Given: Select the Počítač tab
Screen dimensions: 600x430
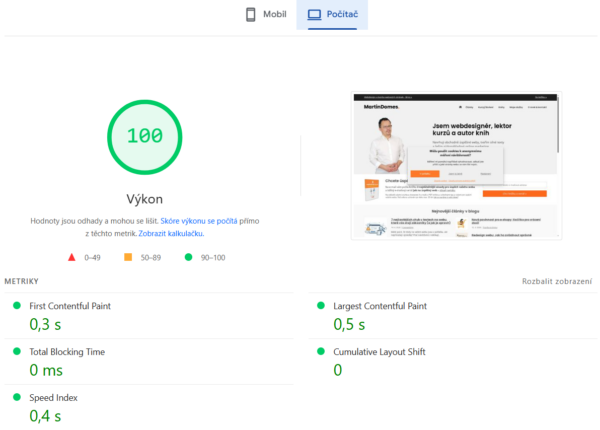Looking at the screenshot, I should pyautogui.click(x=332, y=15).
